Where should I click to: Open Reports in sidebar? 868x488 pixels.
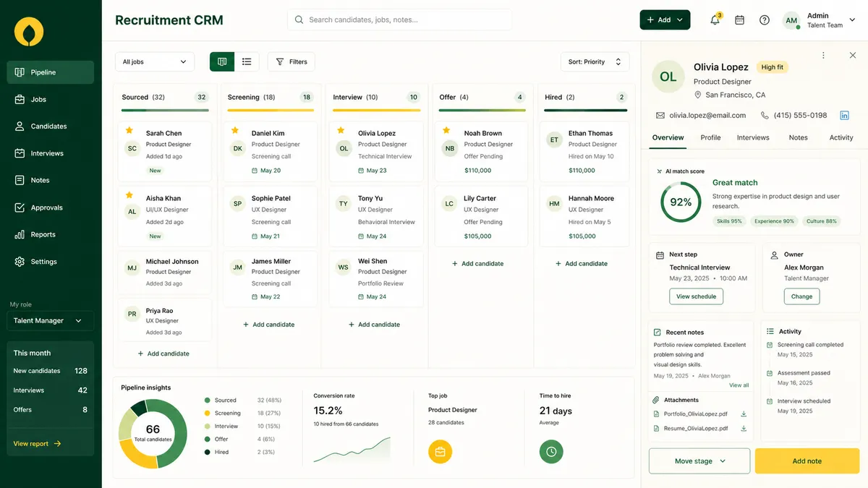(x=51, y=234)
